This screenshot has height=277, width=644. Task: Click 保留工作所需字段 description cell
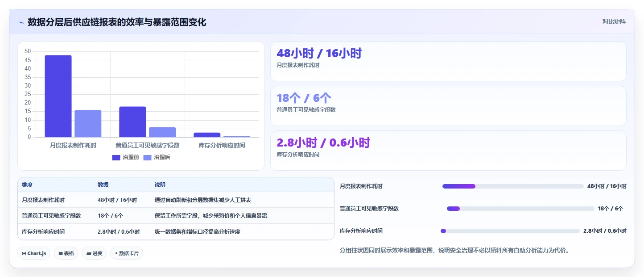(211, 216)
